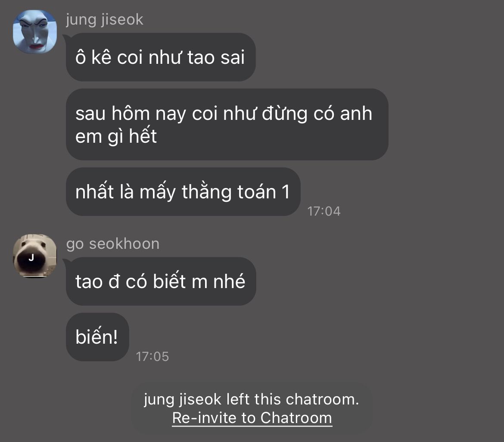Tap the exclamation mark in 'biến!'
Screen dimensions: 504x442
pos(115,337)
